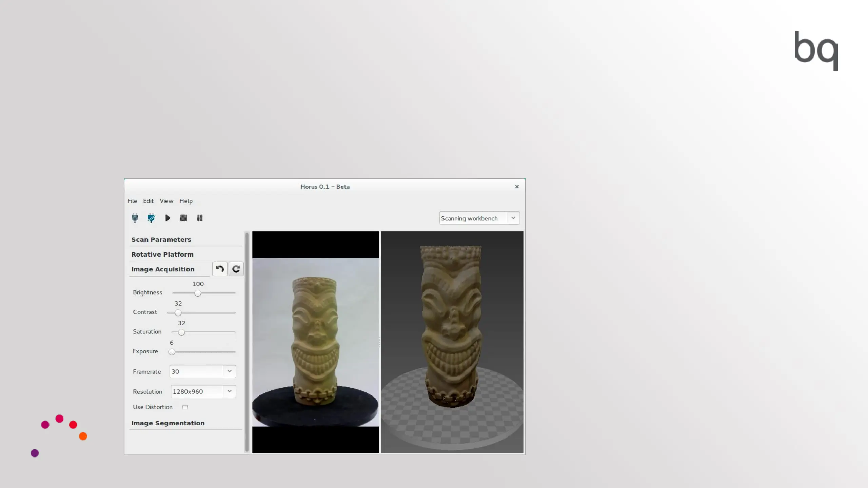Image resolution: width=868 pixels, height=488 pixels.
Task: Pause the scan with the Pause icon
Action: [x=200, y=218]
